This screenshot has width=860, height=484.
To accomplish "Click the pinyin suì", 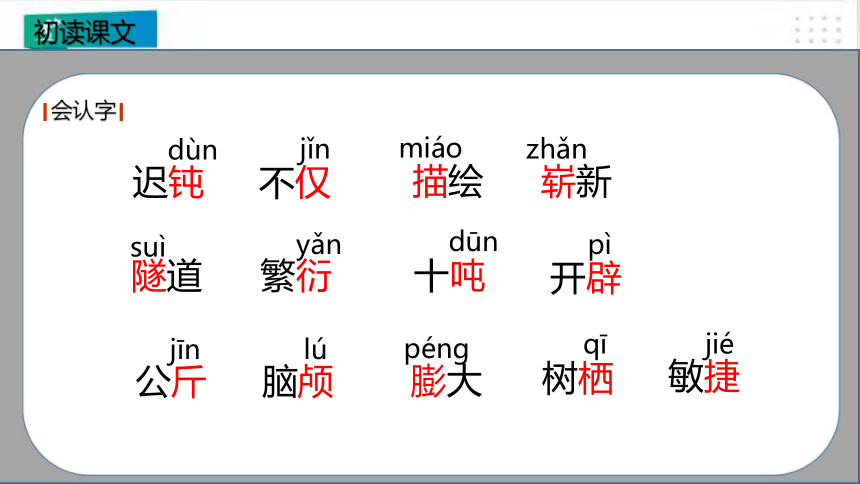I will click(x=148, y=247).
